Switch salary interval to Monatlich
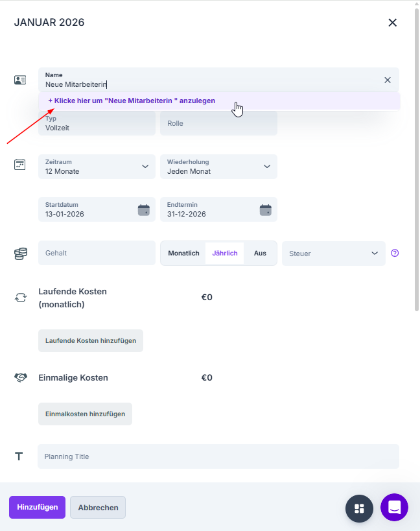The height and width of the screenshot is (531, 420). 183,253
